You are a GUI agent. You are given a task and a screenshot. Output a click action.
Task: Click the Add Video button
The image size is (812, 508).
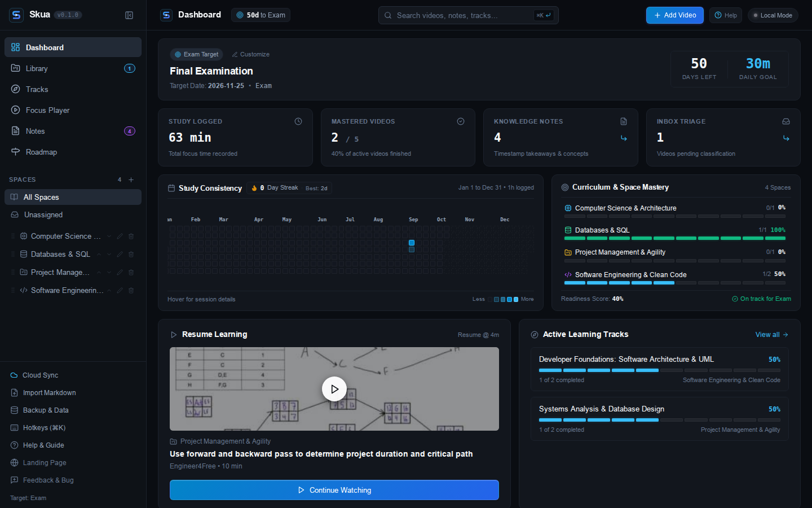click(674, 15)
